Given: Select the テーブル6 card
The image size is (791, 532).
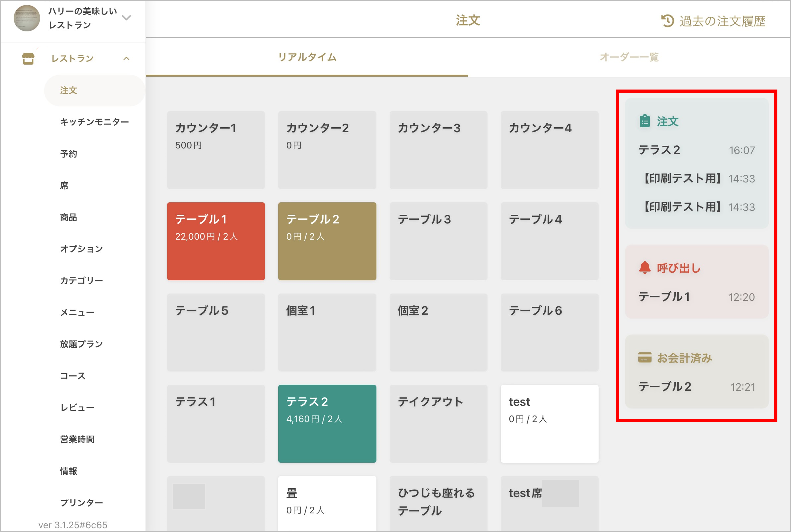Looking at the screenshot, I should [x=550, y=332].
